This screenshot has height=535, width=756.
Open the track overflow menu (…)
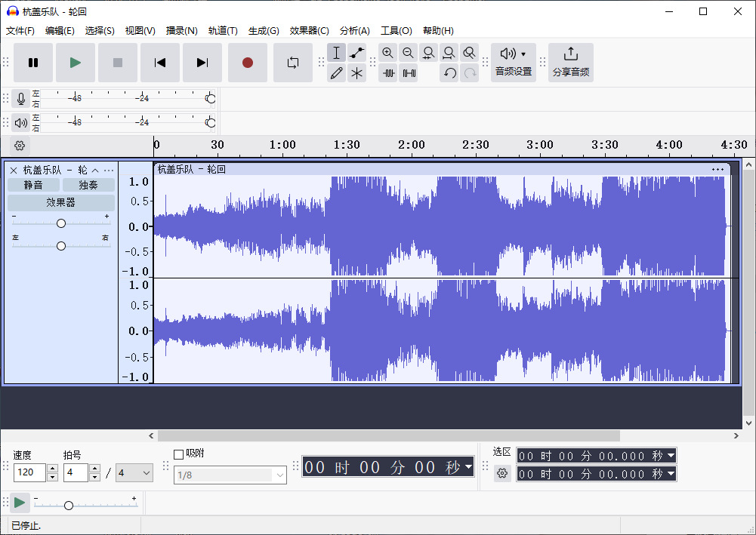tap(108, 170)
